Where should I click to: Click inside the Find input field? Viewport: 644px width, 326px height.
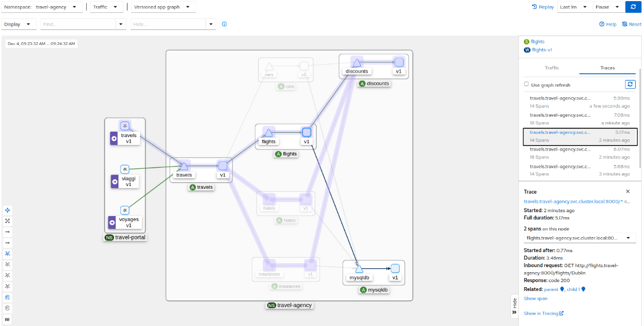coord(78,24)
